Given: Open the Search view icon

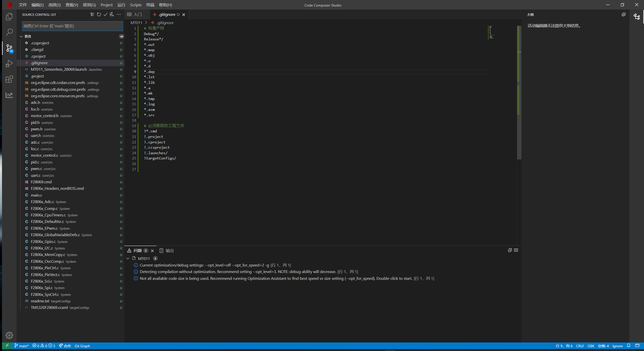Looking at the screenshot, I should [x=9, y=32].
